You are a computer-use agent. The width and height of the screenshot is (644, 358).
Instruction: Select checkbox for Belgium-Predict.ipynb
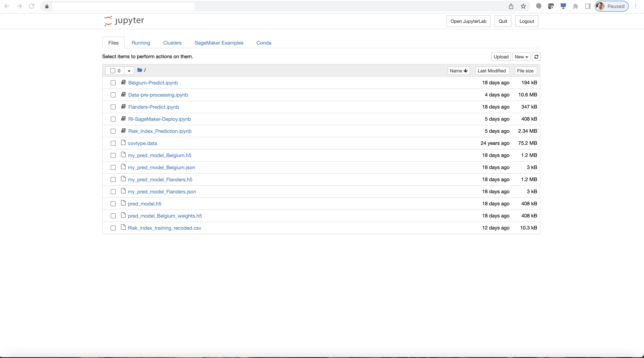(x=113, y=83)
